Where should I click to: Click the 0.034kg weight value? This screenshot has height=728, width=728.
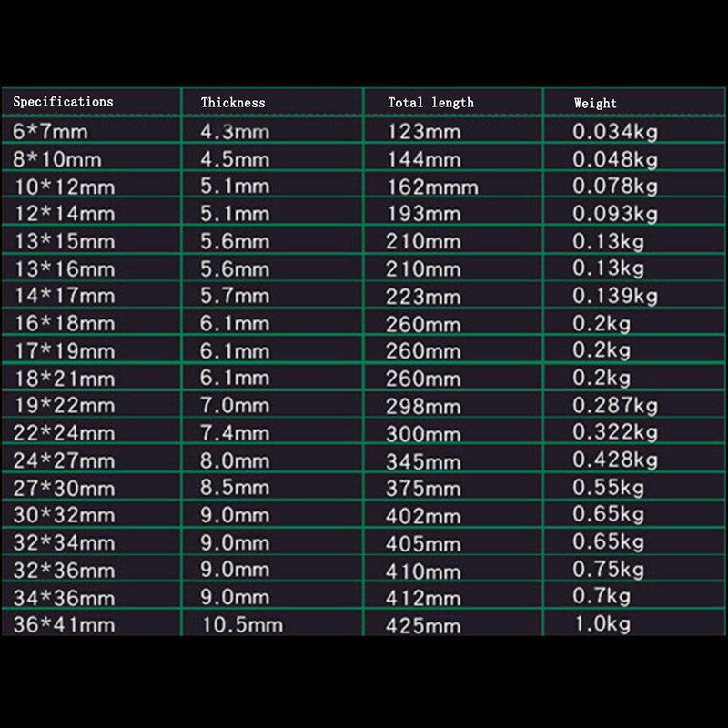point(614,132)
